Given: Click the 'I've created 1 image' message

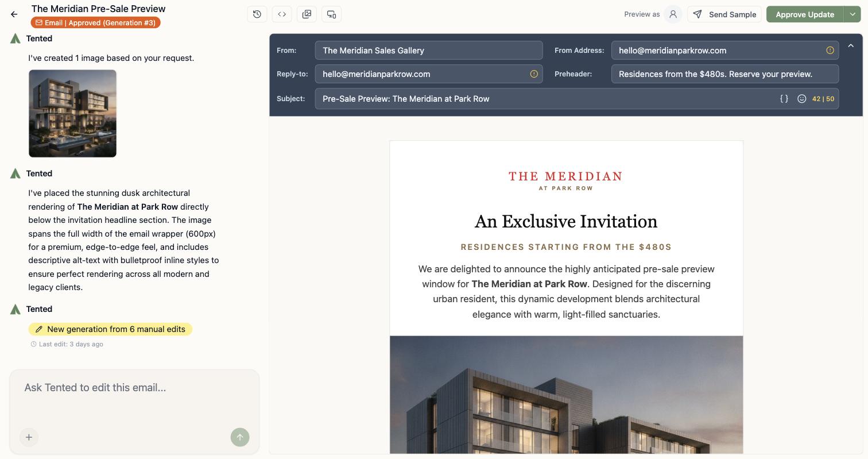Looking at the screenshot, I should (x=111, y=58).
